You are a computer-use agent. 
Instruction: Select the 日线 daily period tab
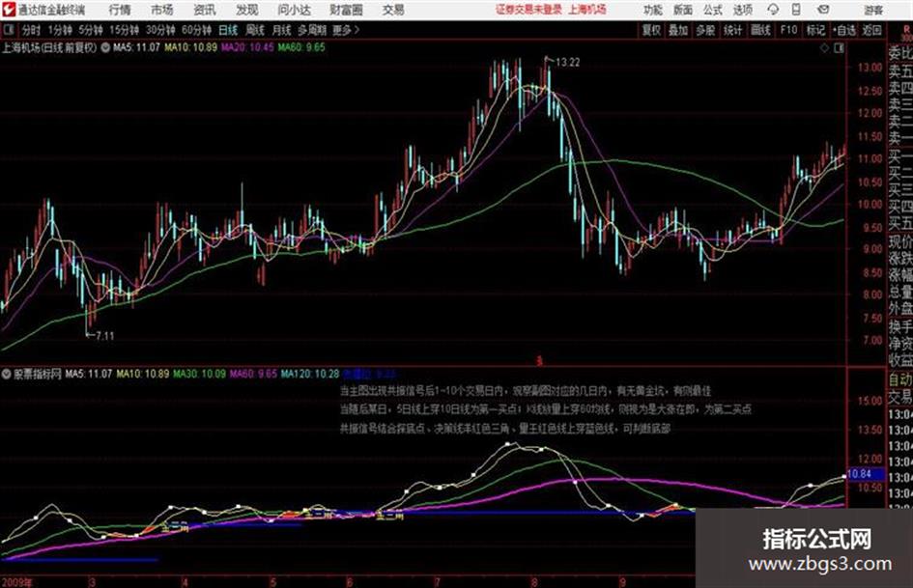tap(228, 30)
